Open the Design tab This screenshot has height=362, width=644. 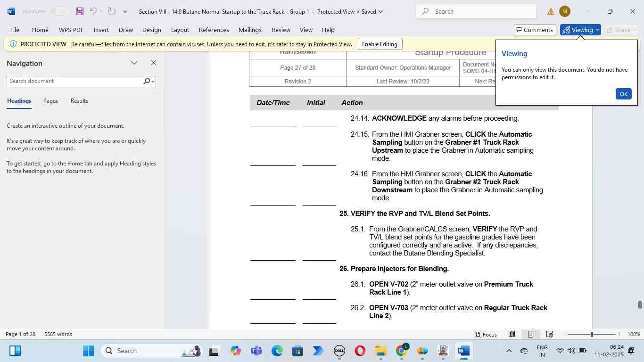pos(152,30)
